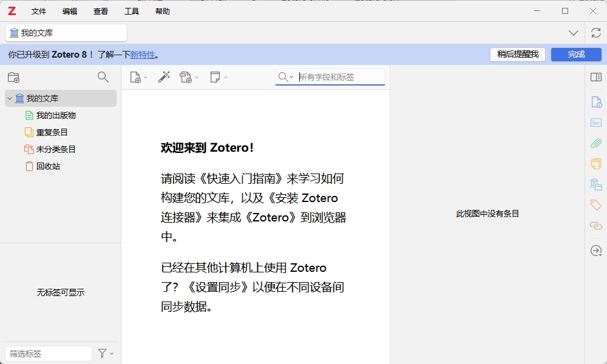Open the Tags panel with tag icon
The width and height of the screenshot is (607, 364).
595,204
